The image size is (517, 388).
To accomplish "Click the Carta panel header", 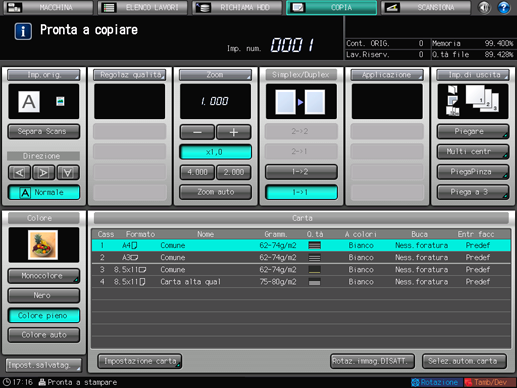I will (301, 218).
